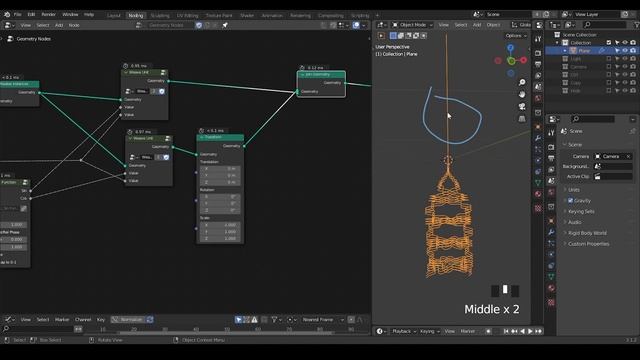Open the File menu

(x=18, y=14)
